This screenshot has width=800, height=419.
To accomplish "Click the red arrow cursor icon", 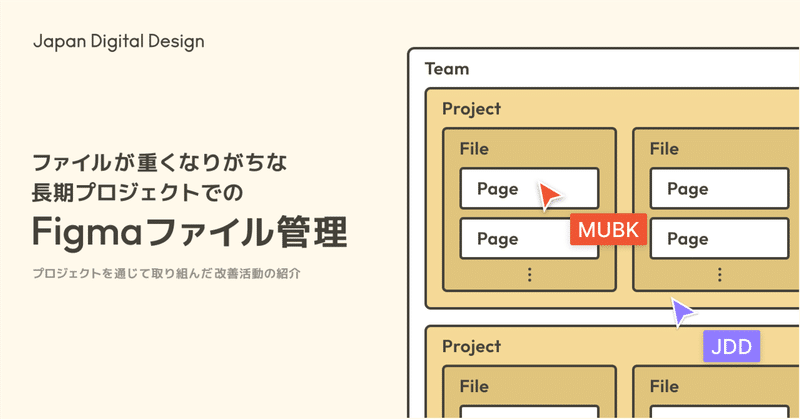I will [548, 195].
